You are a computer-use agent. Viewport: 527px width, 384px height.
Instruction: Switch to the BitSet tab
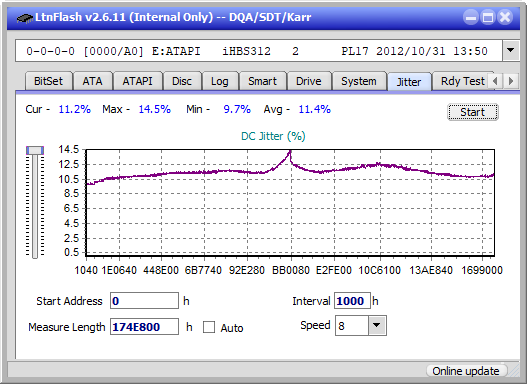(x=48, y=81)
